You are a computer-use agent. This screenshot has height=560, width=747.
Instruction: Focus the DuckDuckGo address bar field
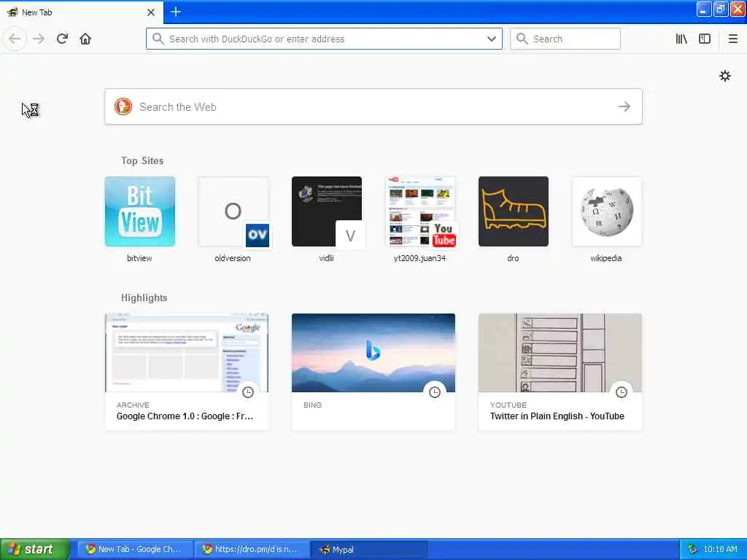[324, 39]
